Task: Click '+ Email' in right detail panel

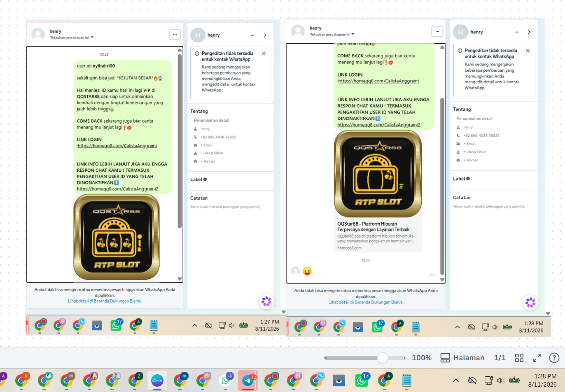Action: click(469, 144)
